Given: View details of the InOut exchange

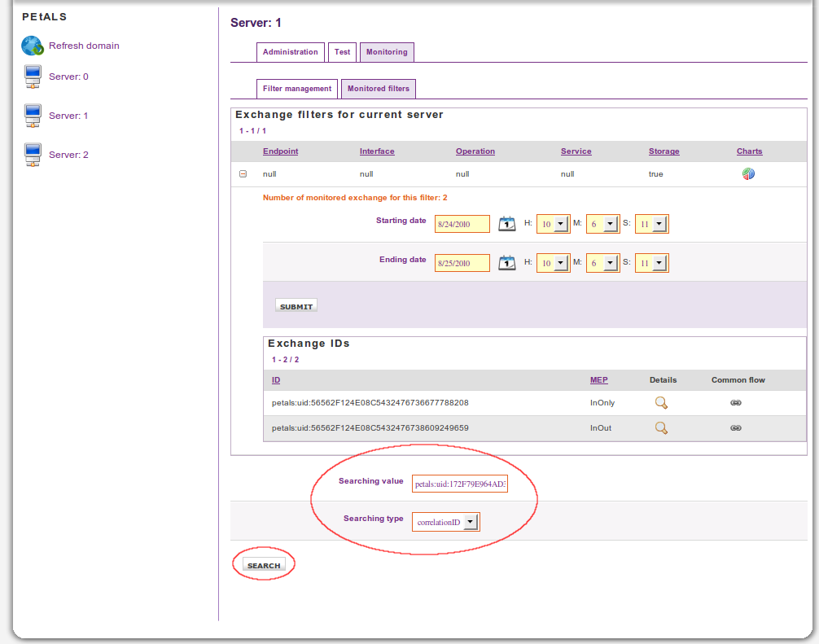Looking at the screenshot, I should click(x=661, y=428).
